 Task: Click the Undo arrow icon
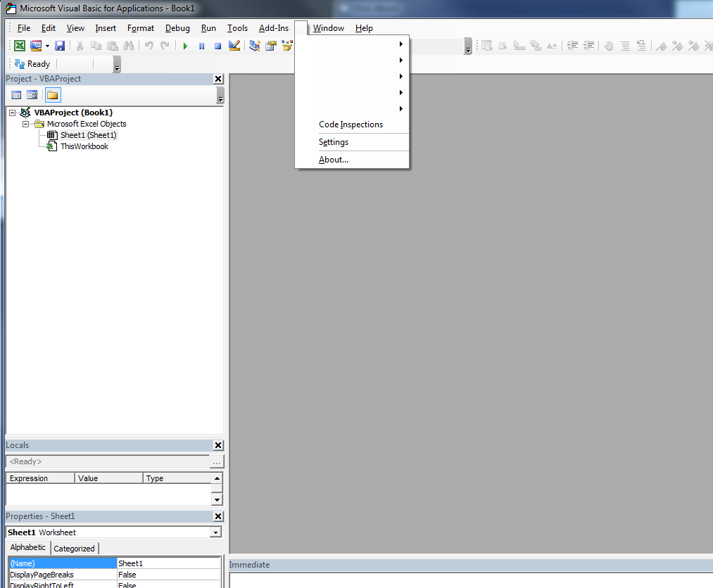[149, 46]
